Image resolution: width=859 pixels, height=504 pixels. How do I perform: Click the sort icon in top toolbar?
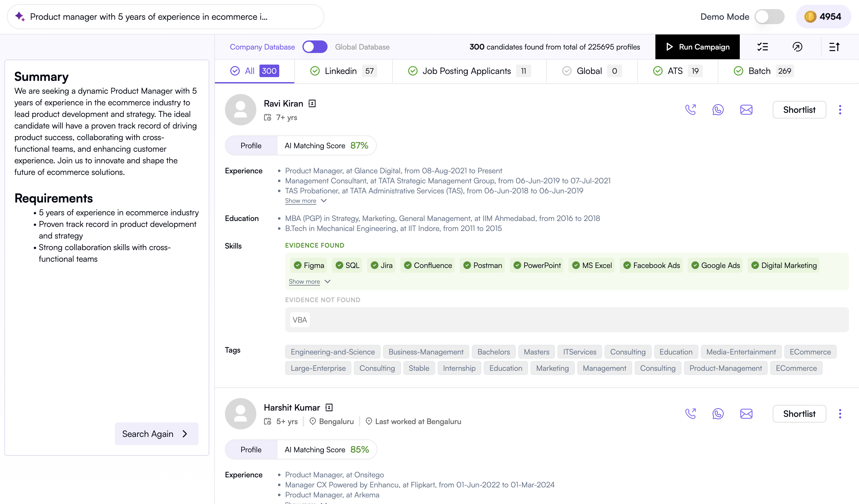834,47
